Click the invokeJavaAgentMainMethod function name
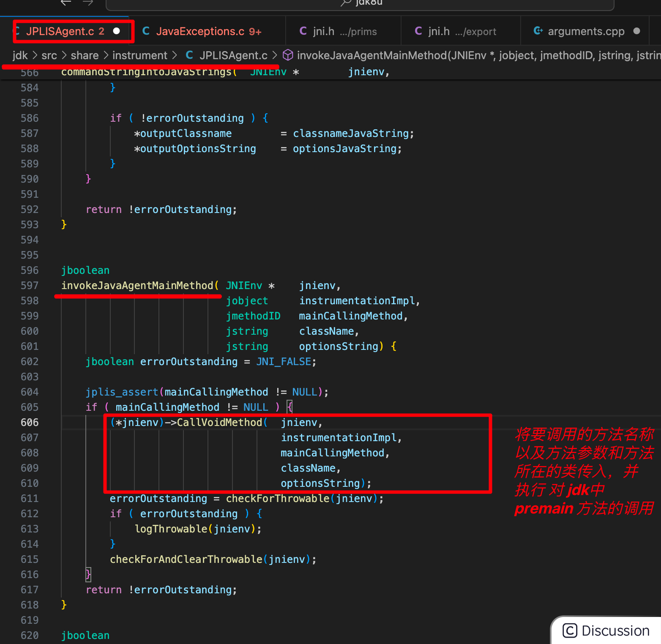661x644 pixels. click(x=137, y=285)
